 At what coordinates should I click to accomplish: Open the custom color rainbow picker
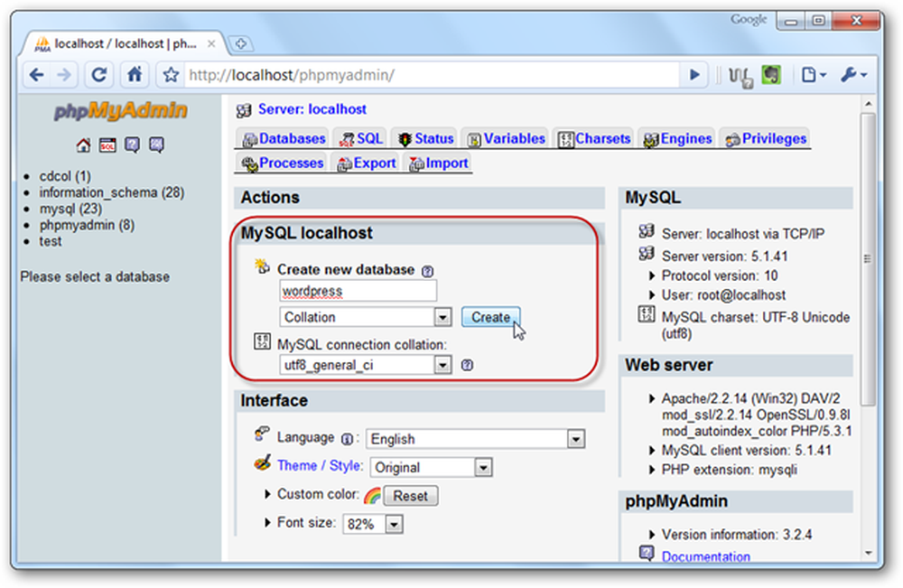pos(373,495)
